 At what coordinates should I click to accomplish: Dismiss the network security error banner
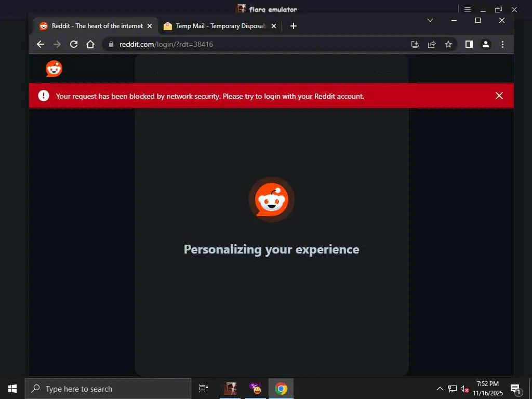pos(499,96)
